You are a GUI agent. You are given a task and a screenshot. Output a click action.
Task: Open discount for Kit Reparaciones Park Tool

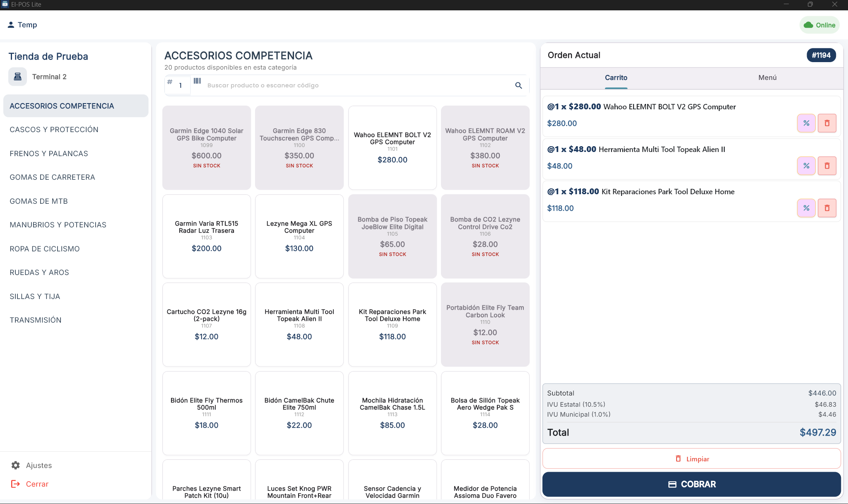coord(806,208)
